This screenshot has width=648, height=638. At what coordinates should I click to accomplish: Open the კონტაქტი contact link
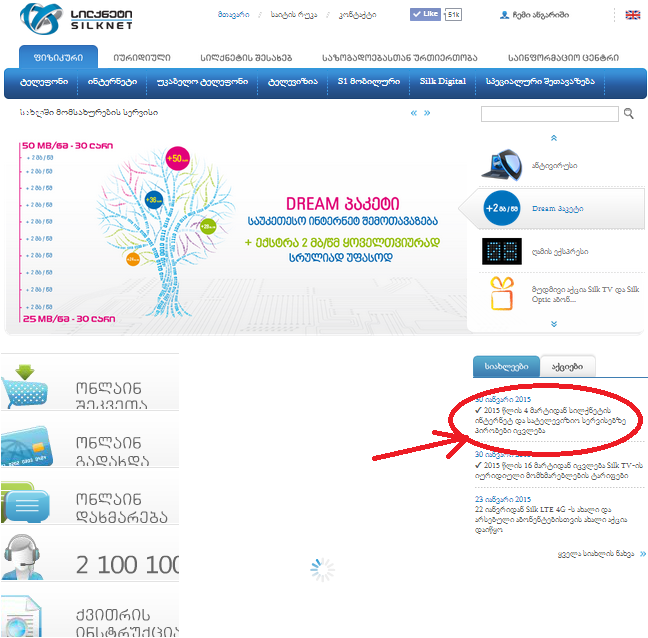(357, 15)
